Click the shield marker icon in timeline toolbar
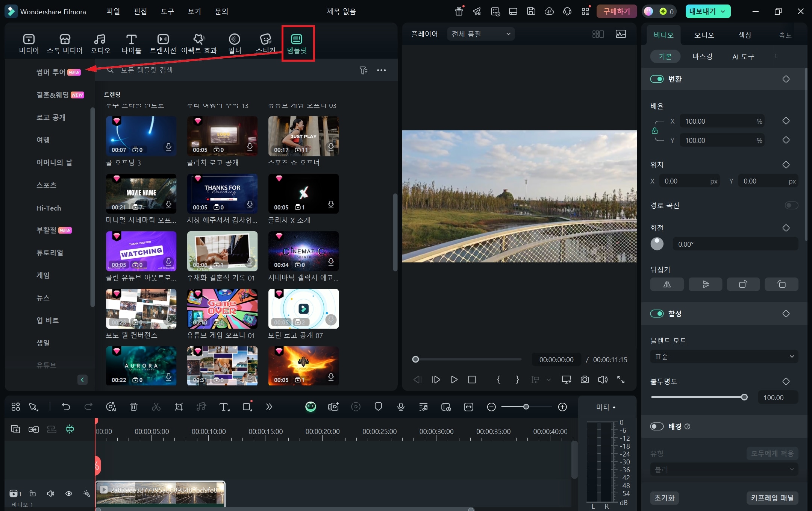This screenshot has height=511, width=812. 378,406
